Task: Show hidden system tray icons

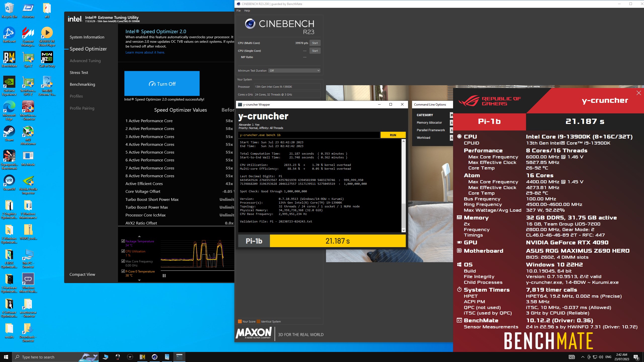Action: coord(583,357)
